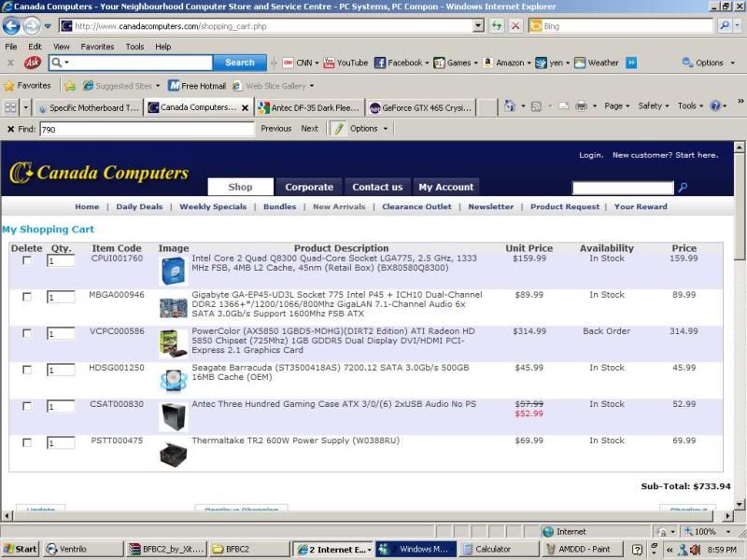Click the Find Next button
This screenshot has height=560, width=747.
(x=310, y=129)
